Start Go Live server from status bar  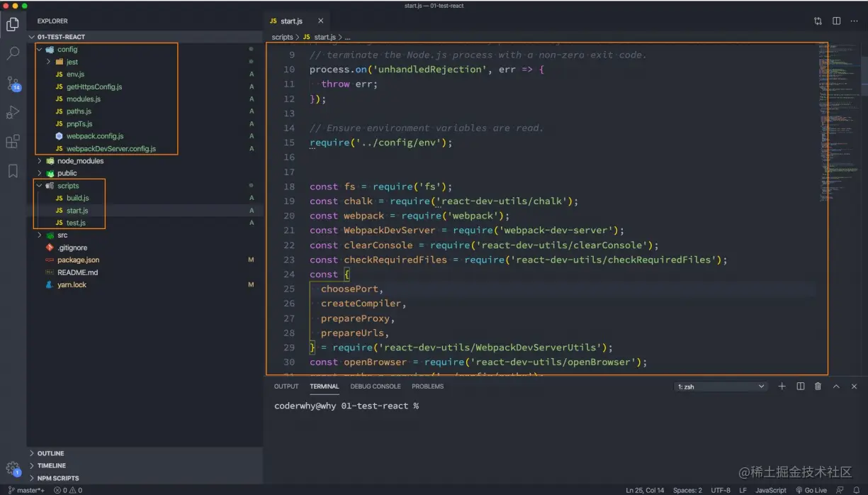pos(811,490)
